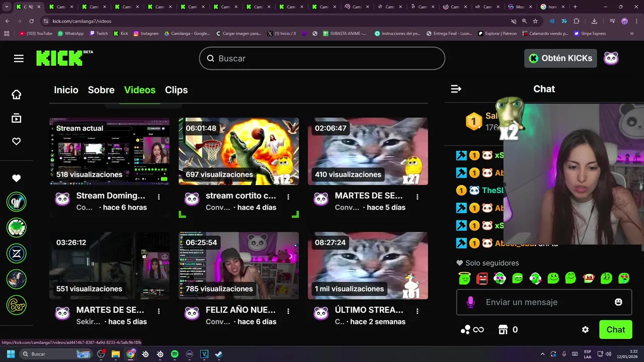
Task: Open options menu for FELIZ AÑO NUE... video
Action: (x=288, y=311)
